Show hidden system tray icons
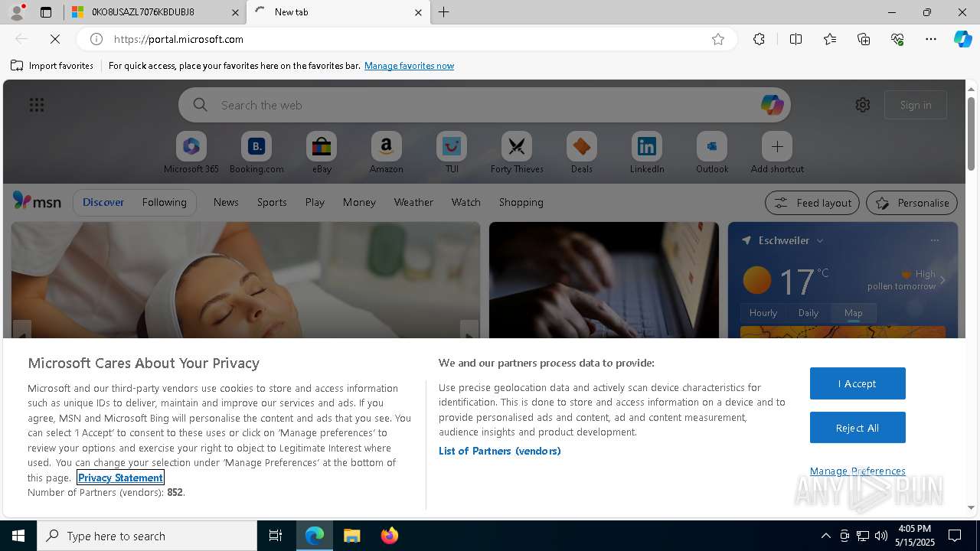This screenshot has width=980, height=551. pos(825,536)
